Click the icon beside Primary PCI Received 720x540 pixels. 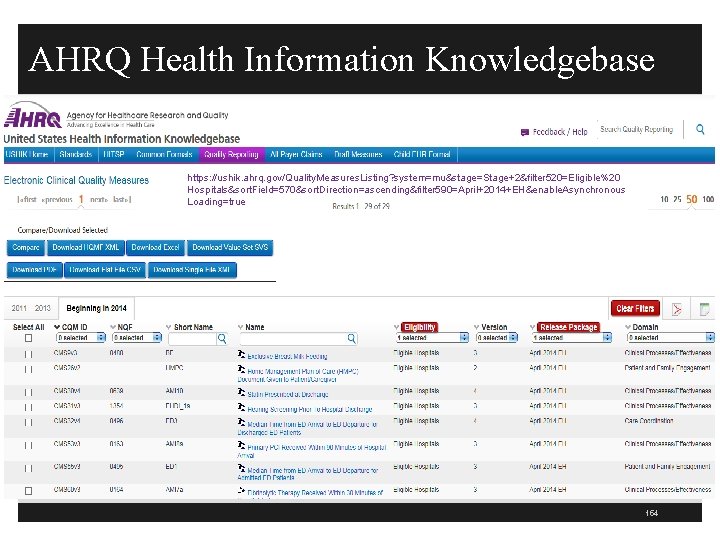(242, 445)
